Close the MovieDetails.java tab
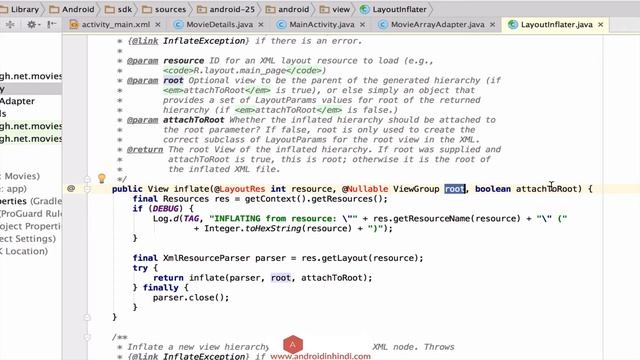640x360 pixels. (x=261, y=24)
